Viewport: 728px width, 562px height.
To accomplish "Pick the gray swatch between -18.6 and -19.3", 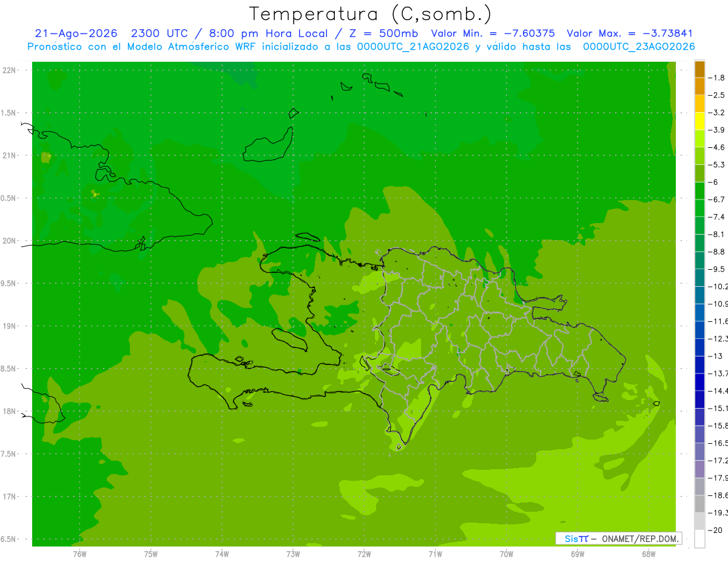I will 699,504.
